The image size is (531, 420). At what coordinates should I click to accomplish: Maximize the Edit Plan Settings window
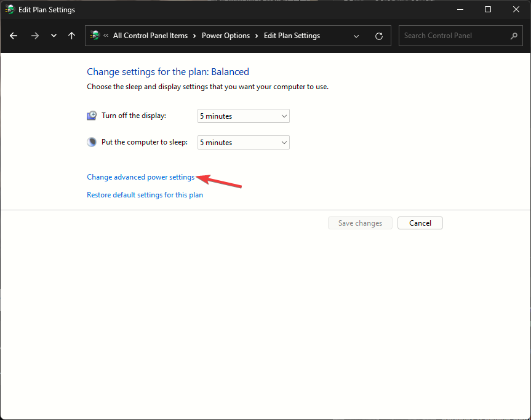(x=488, y=9)
